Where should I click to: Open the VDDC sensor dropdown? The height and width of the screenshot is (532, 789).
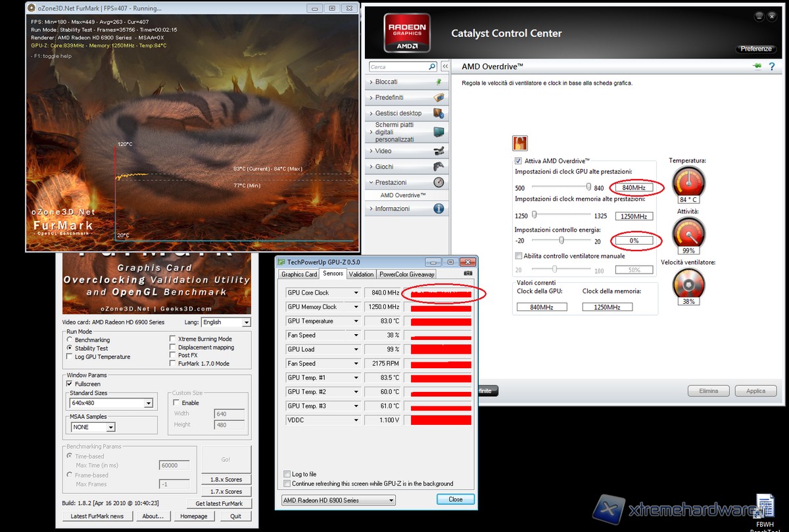tap(357, 420)
